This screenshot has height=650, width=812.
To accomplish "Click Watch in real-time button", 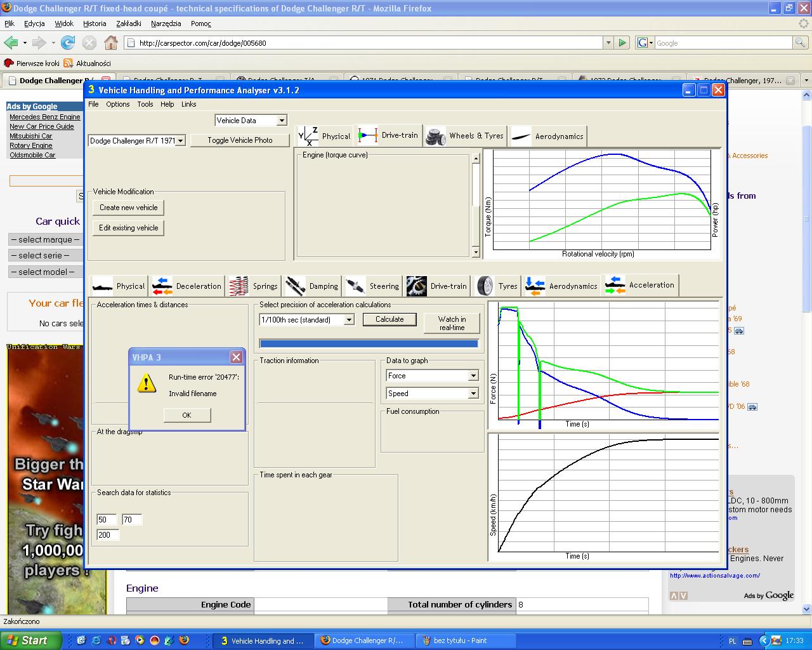I will (452, 323).
